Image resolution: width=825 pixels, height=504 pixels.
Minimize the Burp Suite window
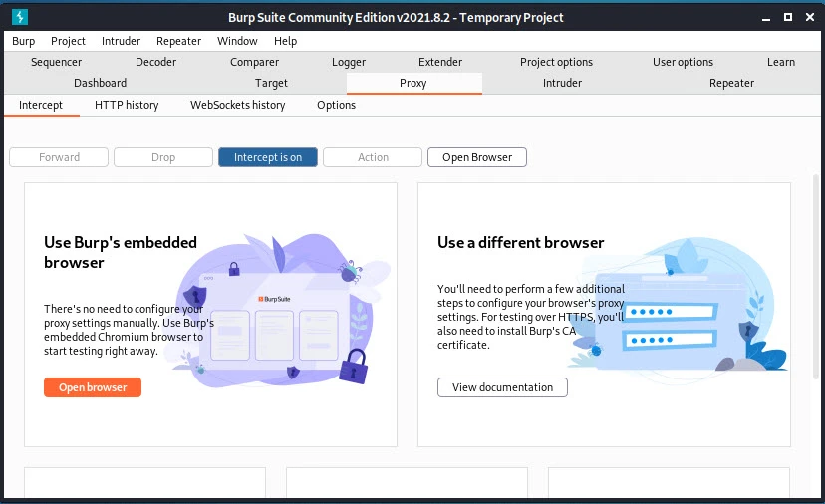tap(766, 17)
